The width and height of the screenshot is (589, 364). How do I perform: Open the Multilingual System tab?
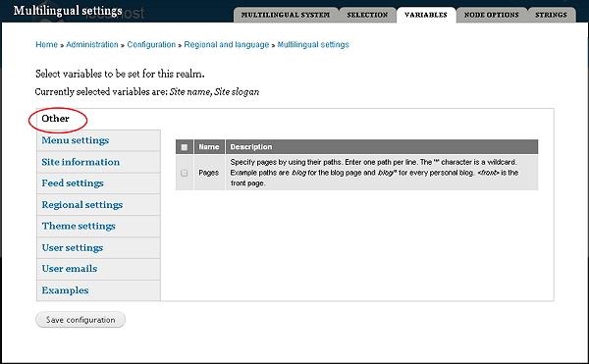click(x=286, y=15)
